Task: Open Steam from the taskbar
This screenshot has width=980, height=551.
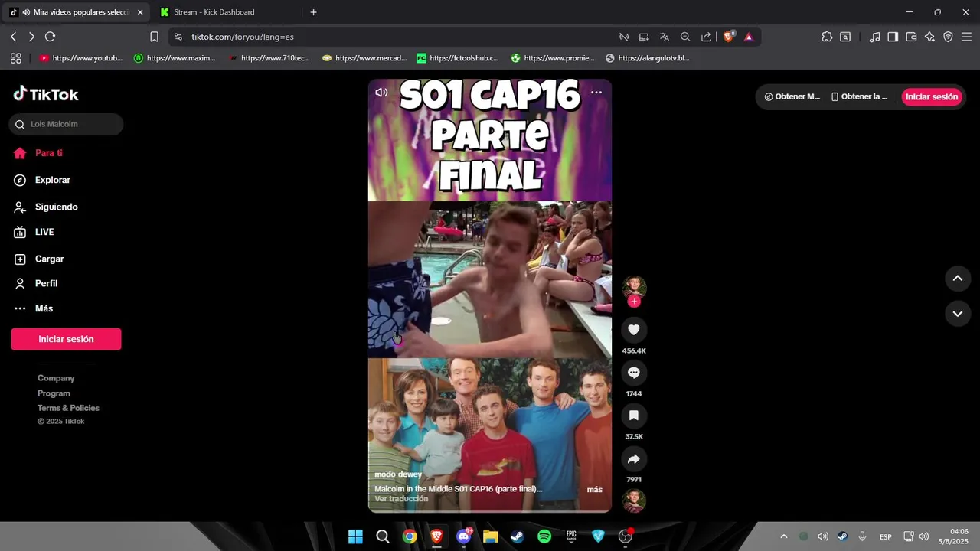Action: click(x=517, y=536)
